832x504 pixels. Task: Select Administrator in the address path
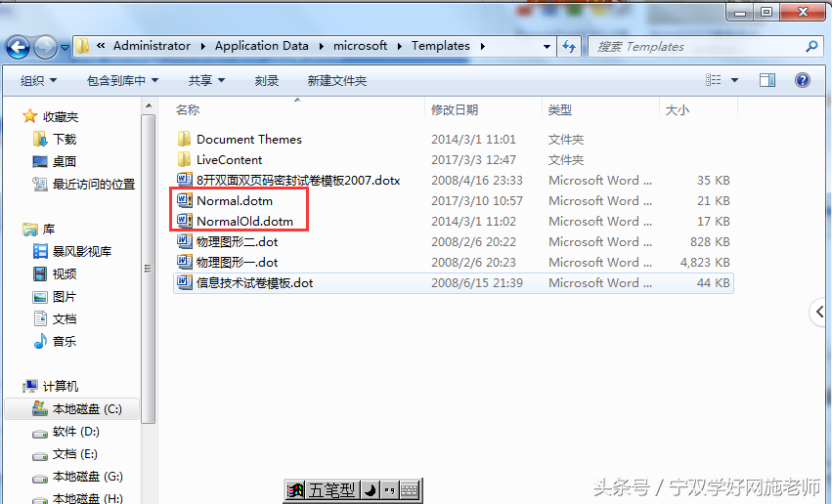click(x=152, y=46)
